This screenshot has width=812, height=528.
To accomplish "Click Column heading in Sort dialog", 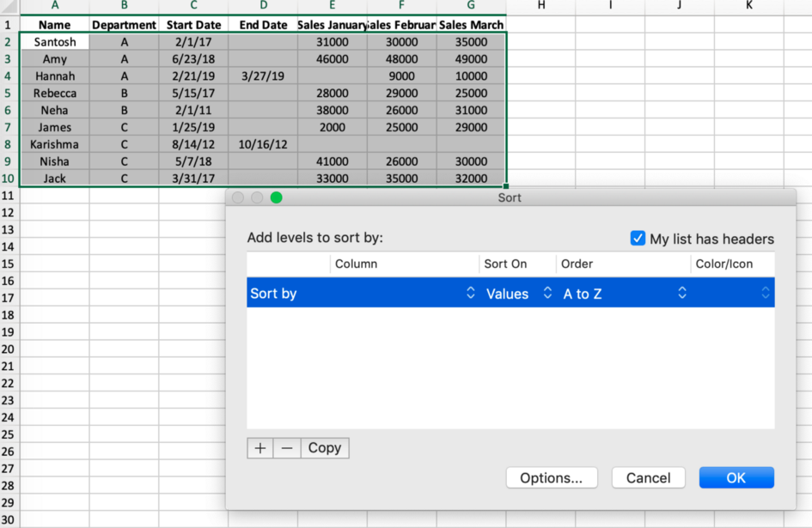I will [357, 264].
